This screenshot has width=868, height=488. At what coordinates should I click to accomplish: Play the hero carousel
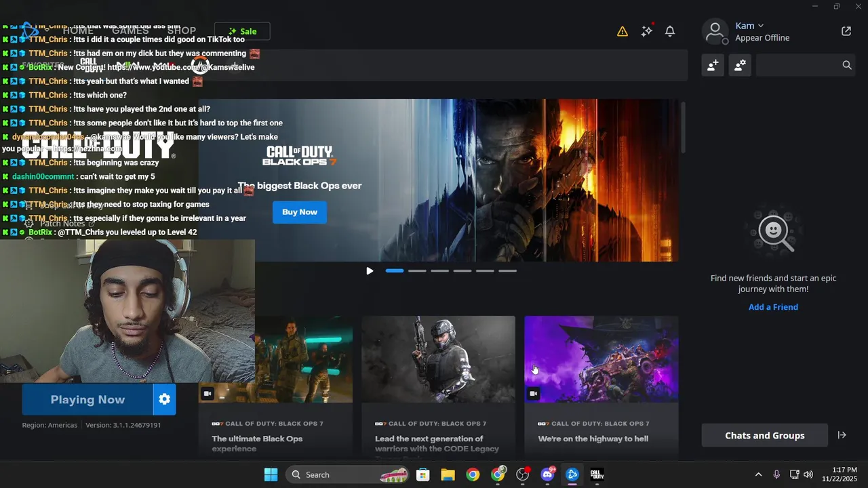coord(370,270)
